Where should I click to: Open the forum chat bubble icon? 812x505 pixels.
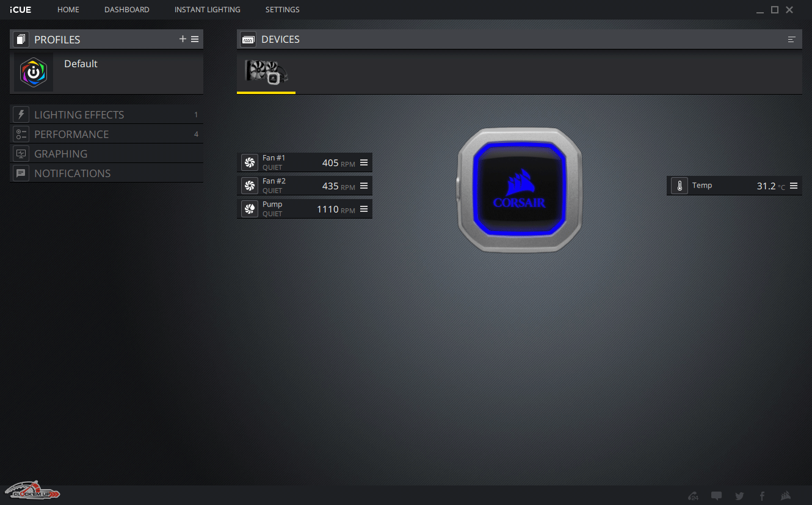point(717,496)
